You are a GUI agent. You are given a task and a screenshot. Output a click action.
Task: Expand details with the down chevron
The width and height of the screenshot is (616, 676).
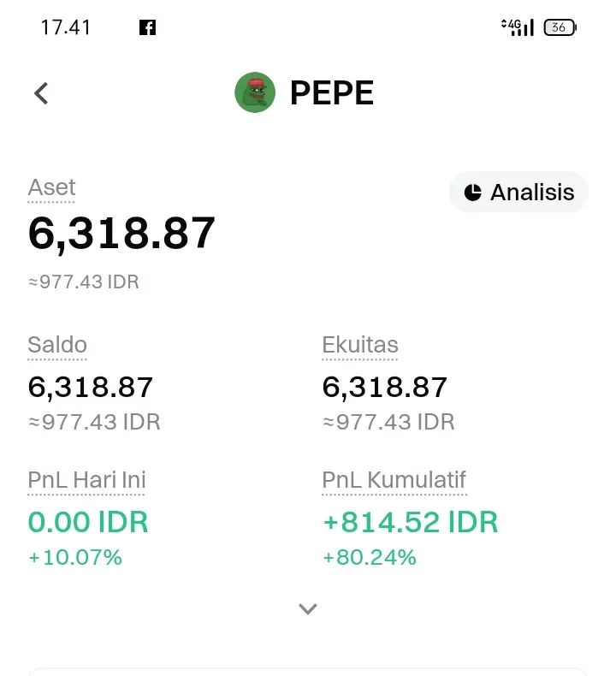308,608
